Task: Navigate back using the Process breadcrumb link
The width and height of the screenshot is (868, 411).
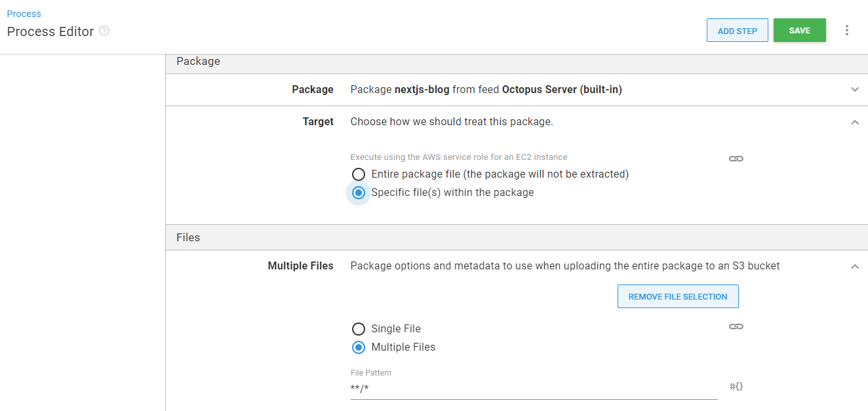Action: pyautogui.click(x=24, y=13)
